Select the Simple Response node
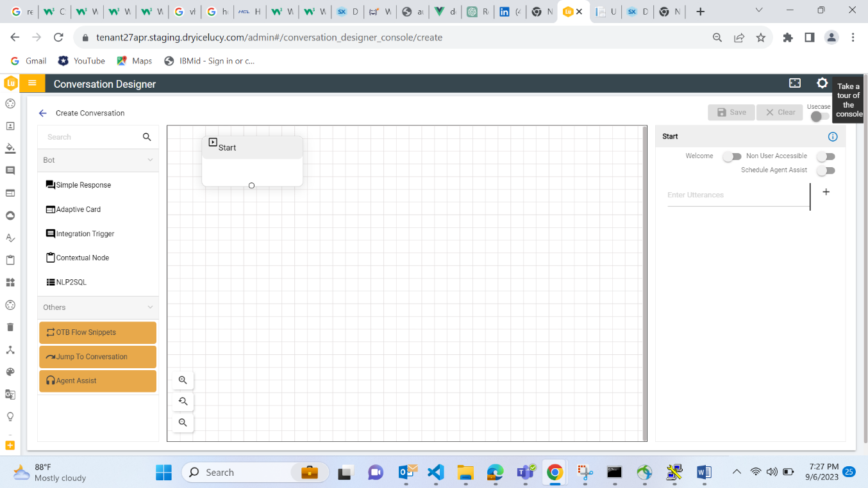Image resolution: width=868 pixels, height=488 pixels. click(x=83, y=184)
